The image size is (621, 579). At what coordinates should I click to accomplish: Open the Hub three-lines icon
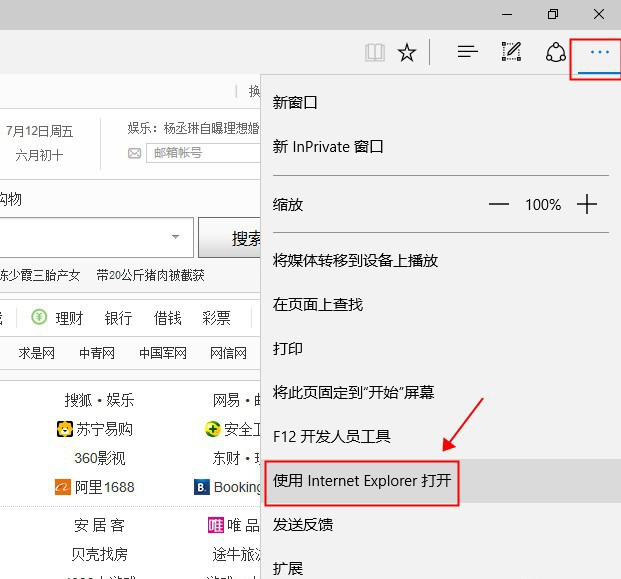tap(467, 51)
